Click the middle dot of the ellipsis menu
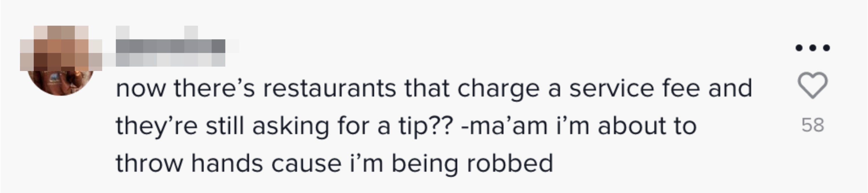The image size is (868, 193). tap(813, 48)
